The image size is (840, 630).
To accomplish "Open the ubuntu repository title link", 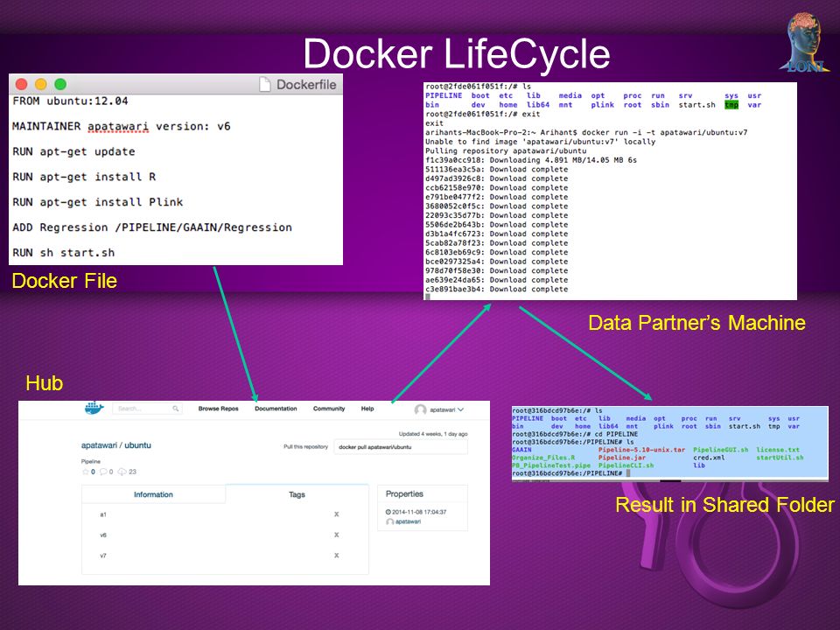I will (x=137, y=445).
